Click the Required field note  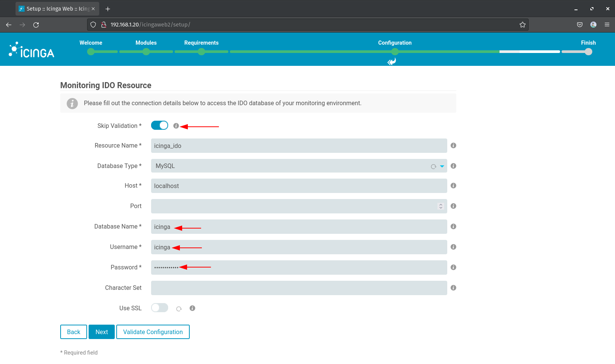tap(79, 353)
